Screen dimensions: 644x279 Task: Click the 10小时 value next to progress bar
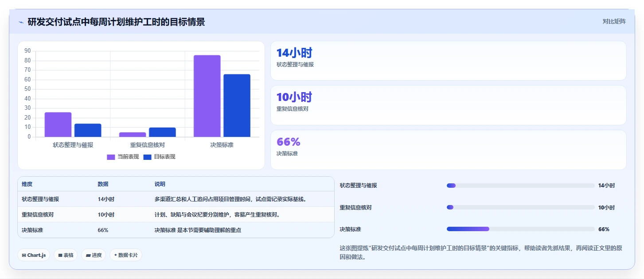(x=606, y=207)
